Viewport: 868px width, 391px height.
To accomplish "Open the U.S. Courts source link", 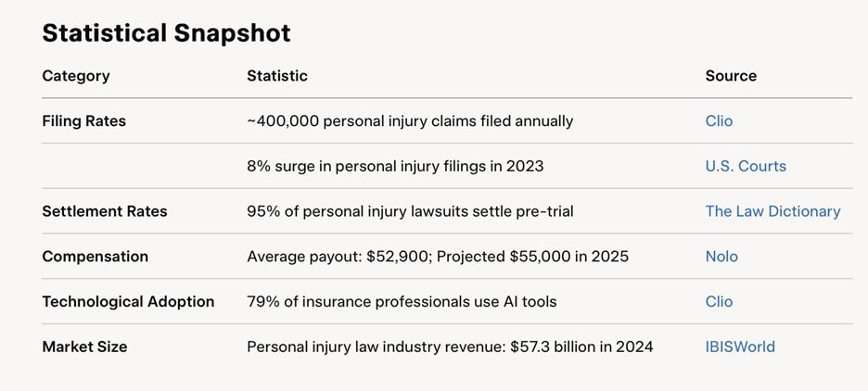I will click(745, 167).
